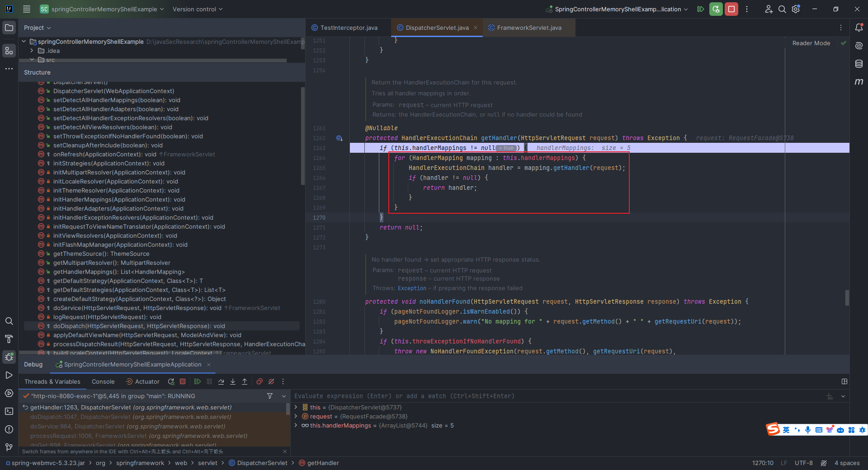The height and width of the screenshot is (470, 868).
Task: Select the DispatcherServlet.java editor tab
Action: click(x=437, y=28)
